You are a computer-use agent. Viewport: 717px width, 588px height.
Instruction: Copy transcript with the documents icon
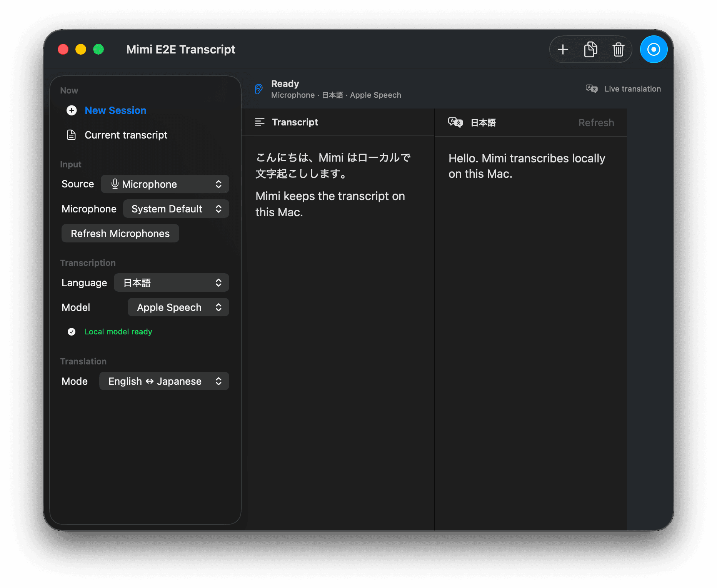pos(590,49)
